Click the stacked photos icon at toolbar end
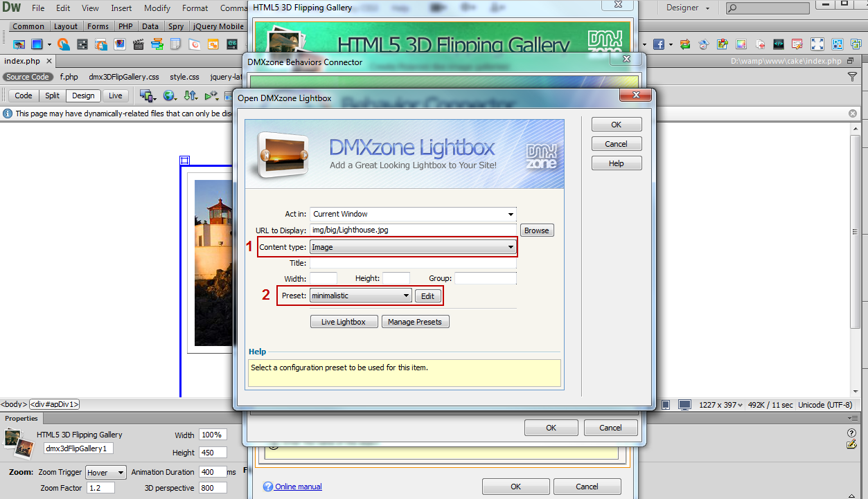Image resolution: width=868 pixels, height=499 pixels. coord(856,44)
